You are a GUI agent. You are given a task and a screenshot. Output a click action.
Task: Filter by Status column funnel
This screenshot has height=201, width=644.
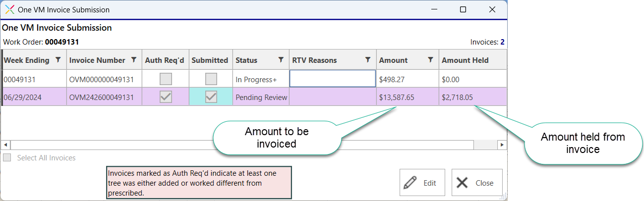281,60
